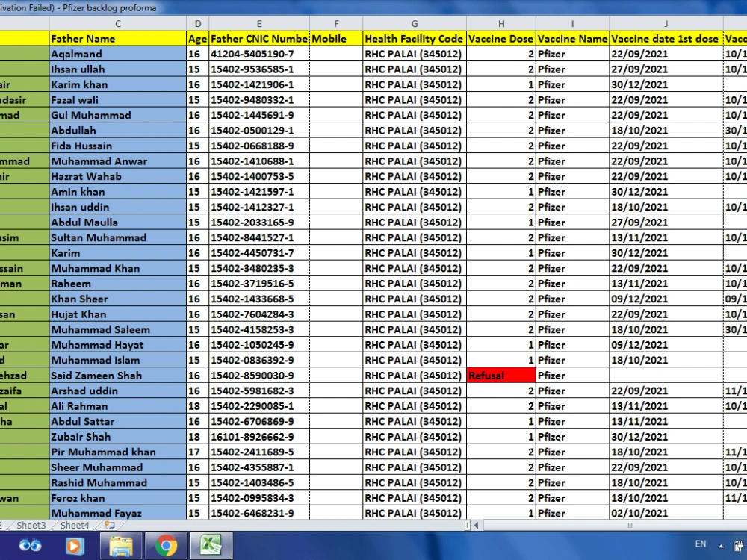Click the 'Vaccine date 1st dose' header cell
This screenshot has width=747, height=560.
point(666,39)
